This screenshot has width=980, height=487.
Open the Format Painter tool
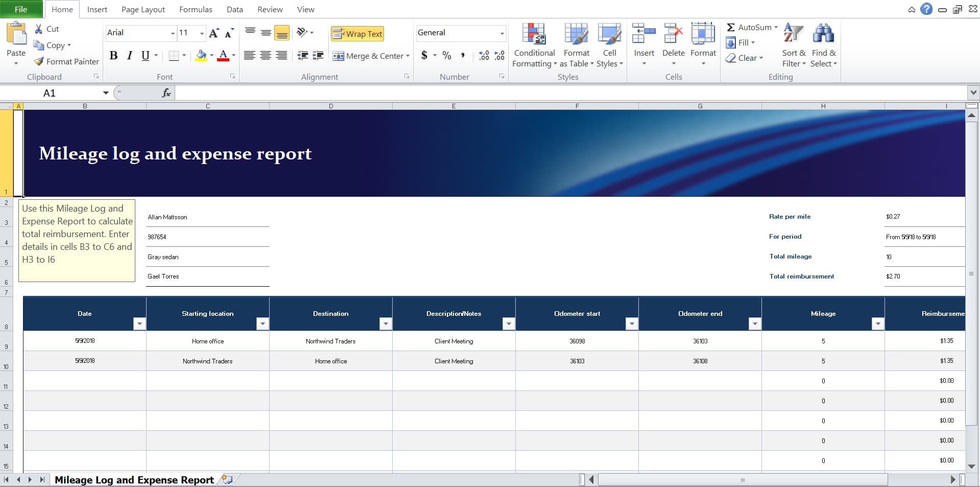65,61
